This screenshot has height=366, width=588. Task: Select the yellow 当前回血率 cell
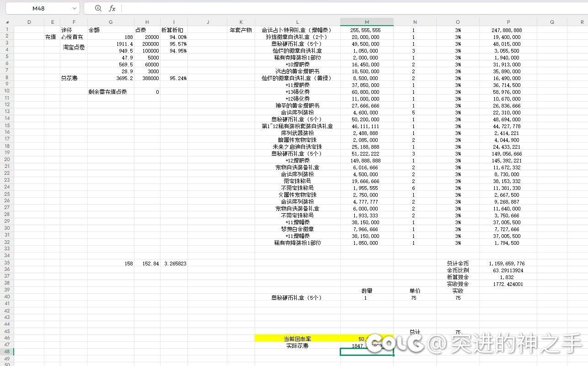point(297,339)
